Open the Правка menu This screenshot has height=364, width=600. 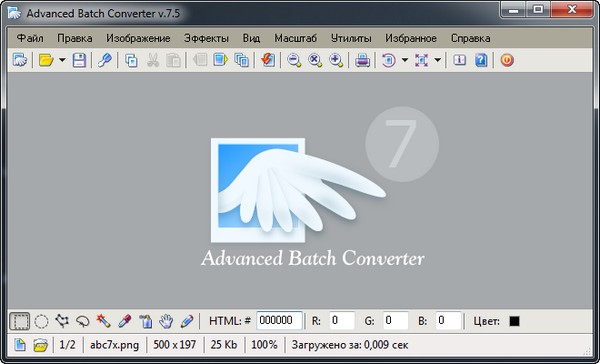(75, 38)
